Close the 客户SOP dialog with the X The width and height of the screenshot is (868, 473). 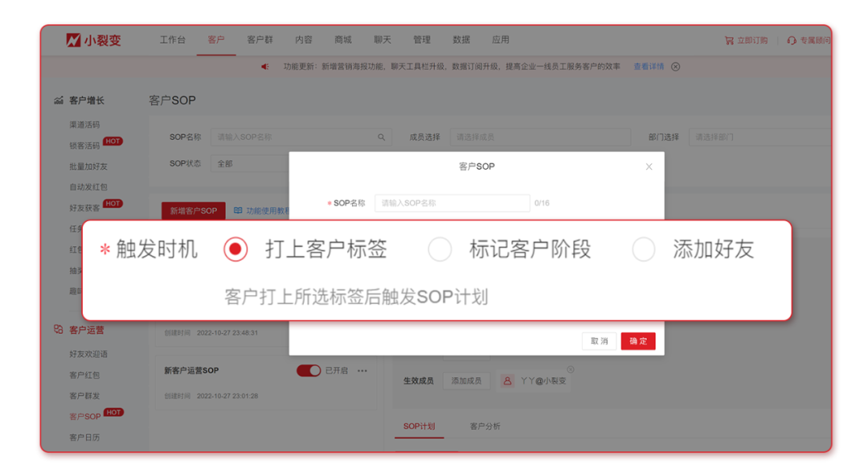click(x=649, y=167)
